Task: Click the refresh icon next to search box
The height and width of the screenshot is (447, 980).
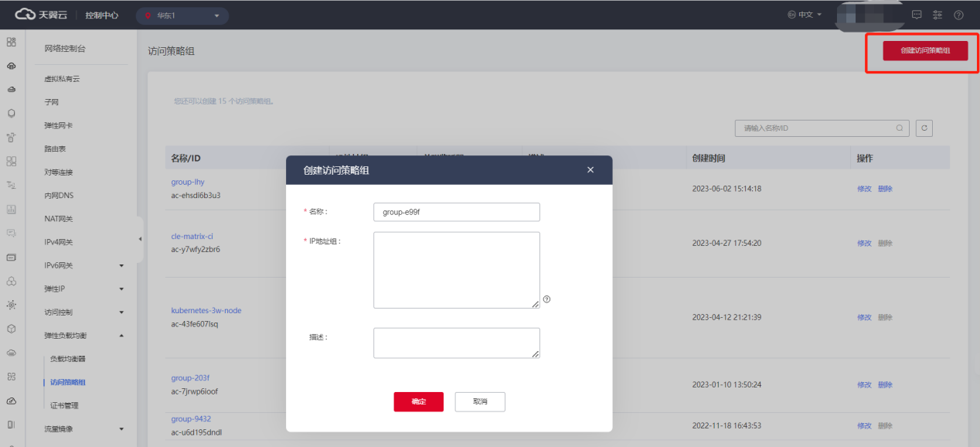Action: (924, 128)
